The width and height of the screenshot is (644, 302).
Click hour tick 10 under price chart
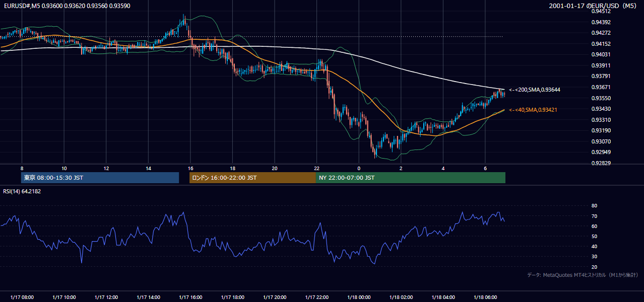(x=64, y=168)
